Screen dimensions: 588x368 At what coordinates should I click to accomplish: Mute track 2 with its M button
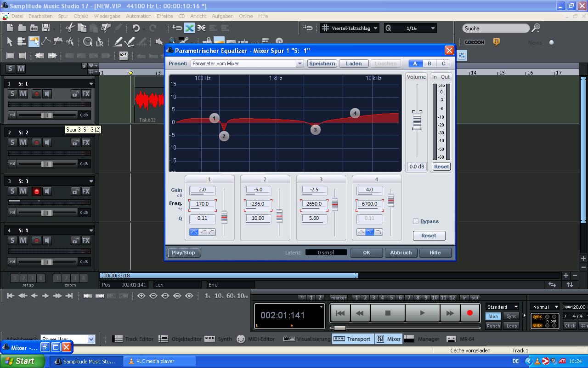point(23,143)
